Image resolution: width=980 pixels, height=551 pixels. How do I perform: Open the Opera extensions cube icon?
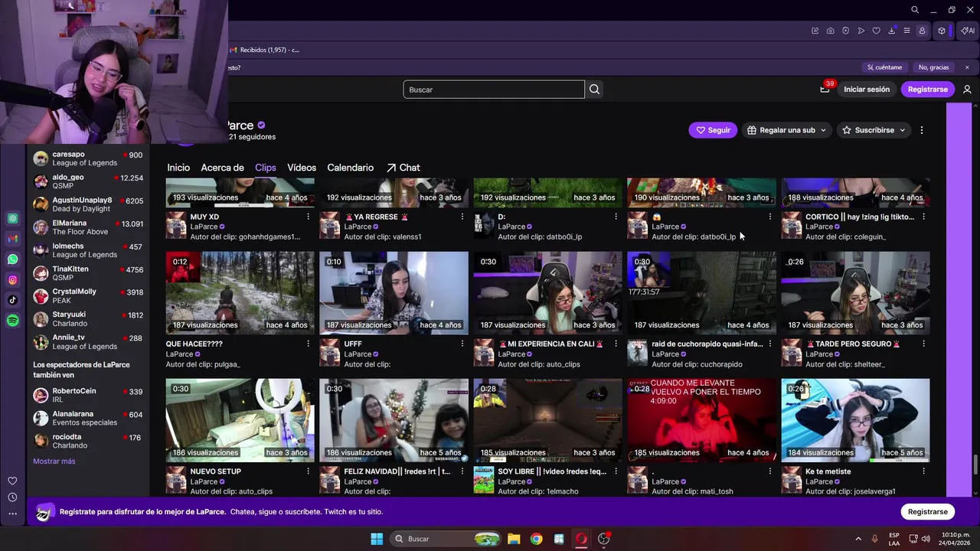pos(942,31)
